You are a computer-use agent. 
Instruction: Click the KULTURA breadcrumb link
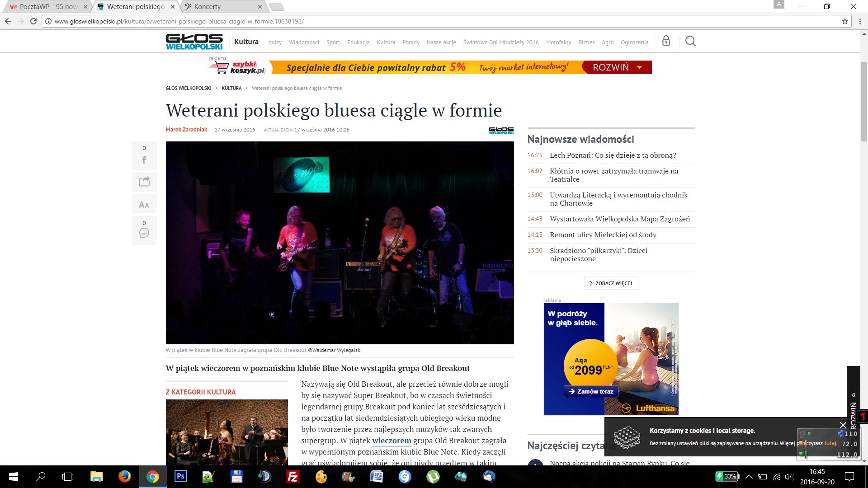coord(231,88)
